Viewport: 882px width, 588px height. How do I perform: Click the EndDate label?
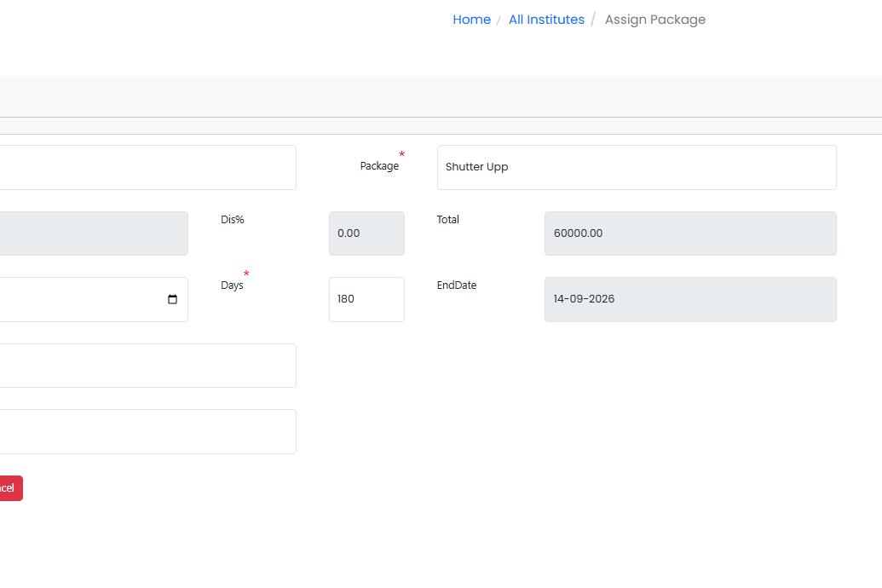[456, 285]
